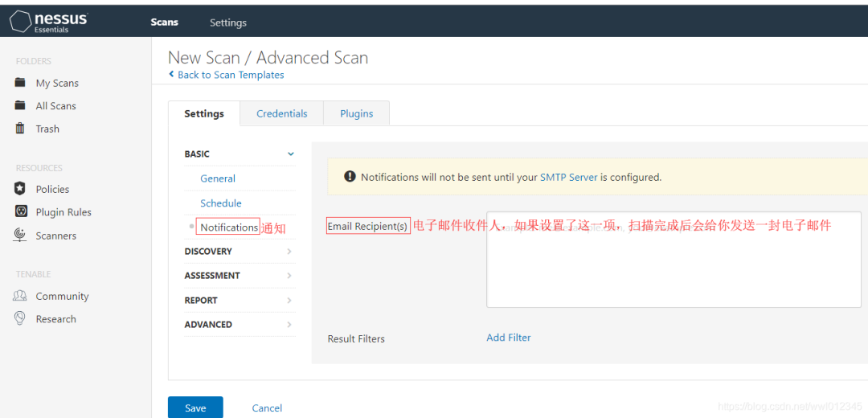The height and width of the screenshot is (418, 868).
Task: Open All Scans folder
Action: coord(56,106)
